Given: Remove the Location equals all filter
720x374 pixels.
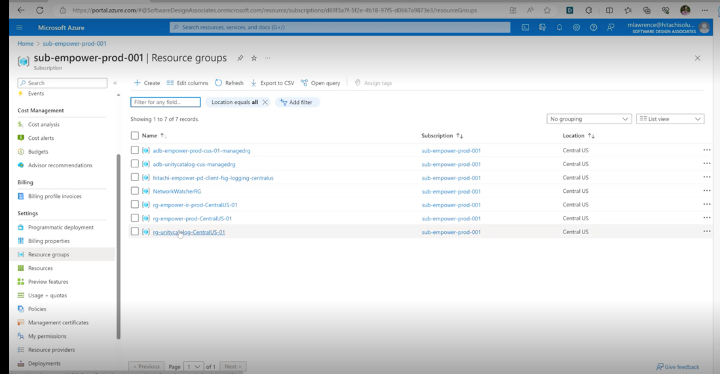Looking at the screenshot, I should 265,102.
